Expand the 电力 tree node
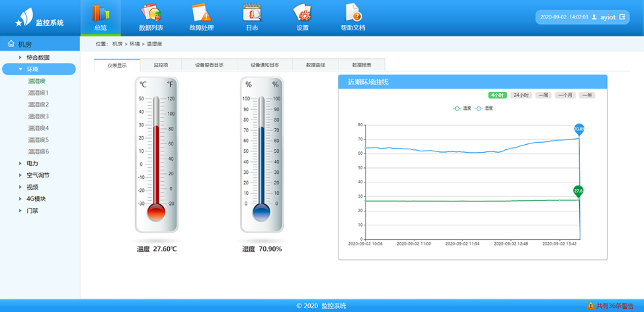The image size is (644, 312). (20, 163)
